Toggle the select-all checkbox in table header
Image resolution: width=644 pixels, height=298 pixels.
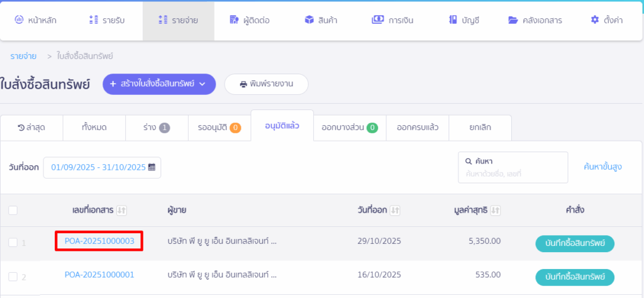[x=13, y=210]
